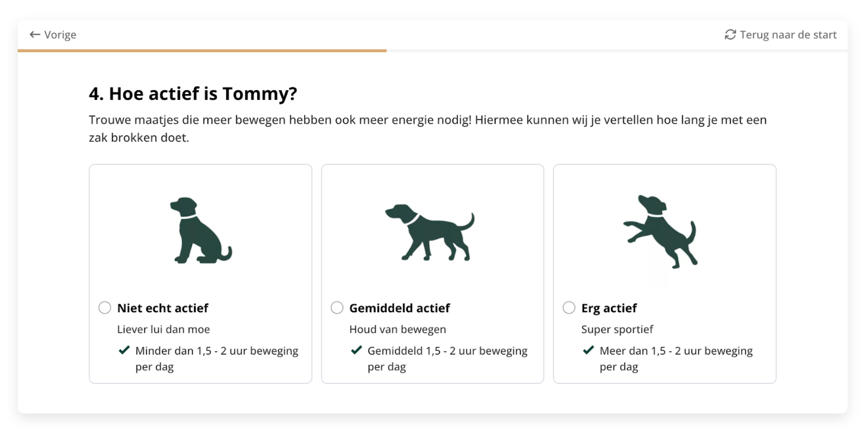Click checkmark next to Minder dan 1,5 - 2 uur
Screen dimensions: 864x431
pyautogui.click(x=124, y=350)
